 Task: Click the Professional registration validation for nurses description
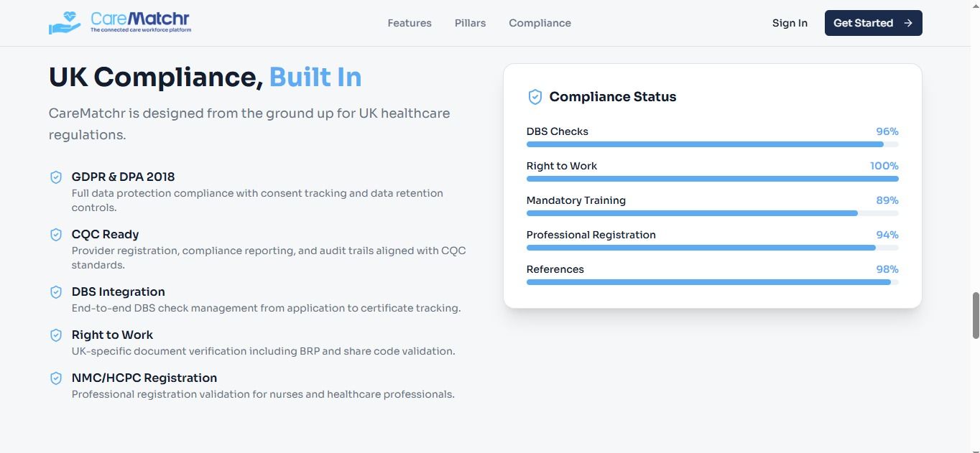tap(263, 394)
